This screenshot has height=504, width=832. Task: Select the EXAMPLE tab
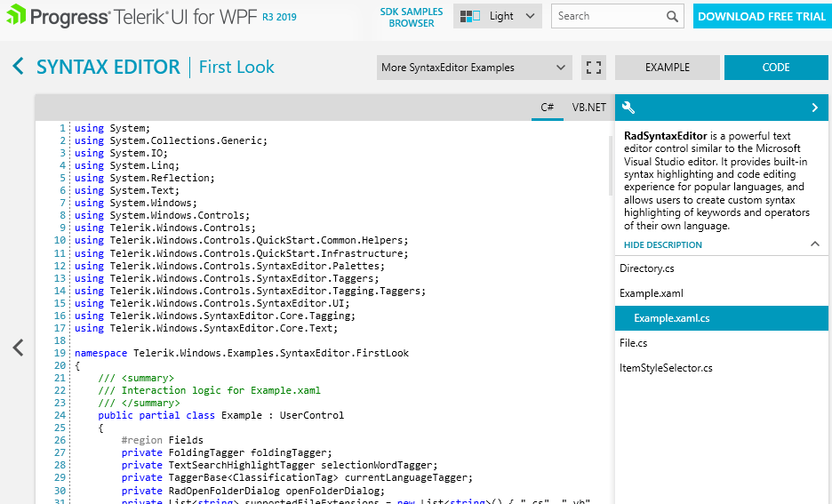pos(668,68)
